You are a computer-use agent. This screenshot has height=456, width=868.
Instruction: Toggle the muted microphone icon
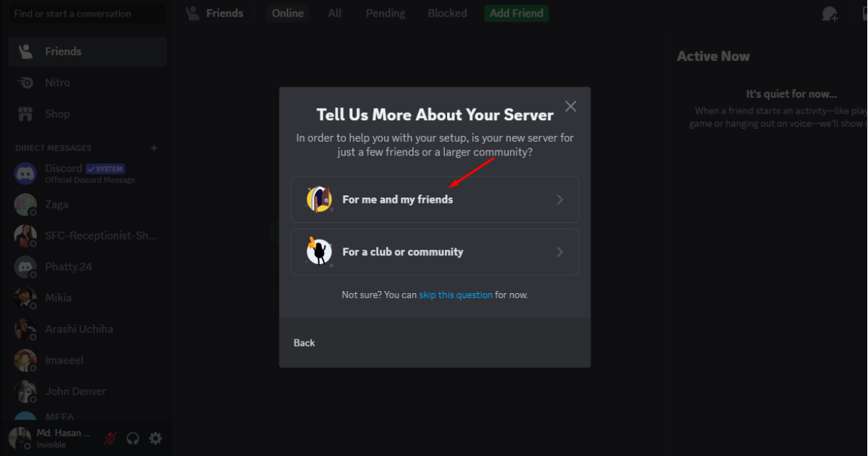110,438
